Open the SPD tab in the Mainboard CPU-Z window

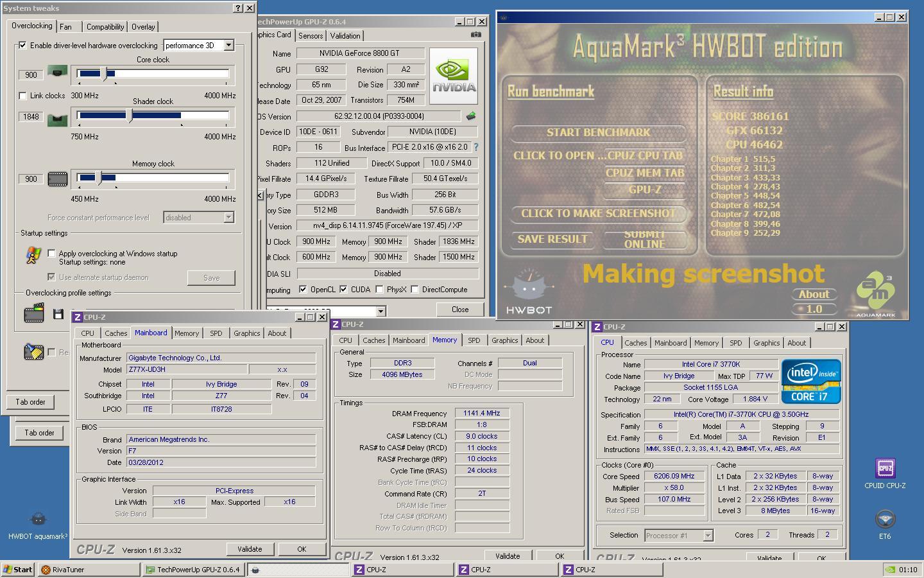(x=216, y=333)
